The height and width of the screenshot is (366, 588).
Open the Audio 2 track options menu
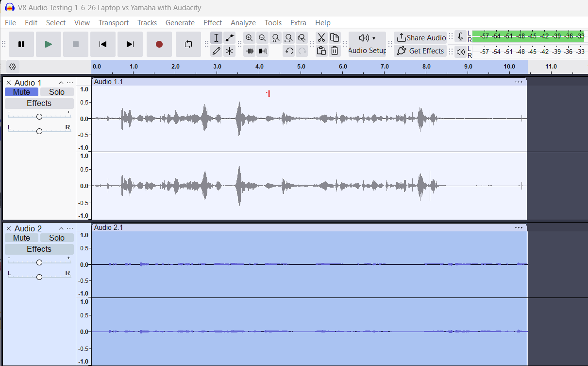tap(70, 228)
